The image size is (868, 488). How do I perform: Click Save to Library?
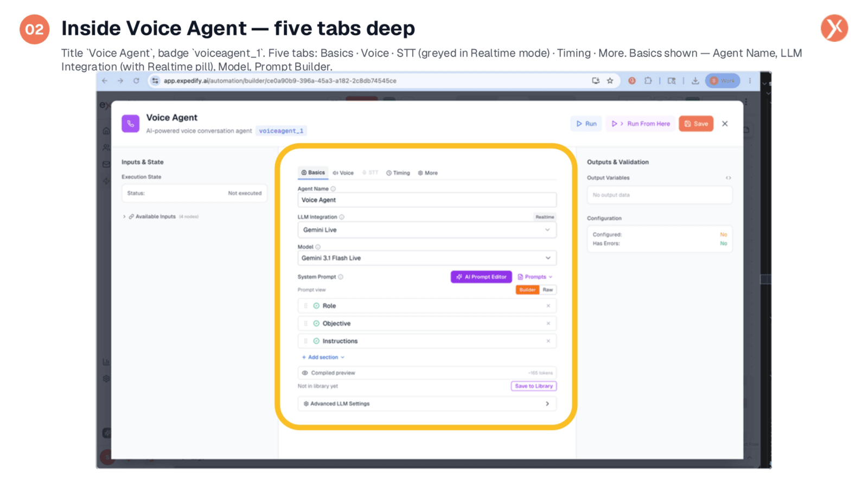click(x=534, y=386)
